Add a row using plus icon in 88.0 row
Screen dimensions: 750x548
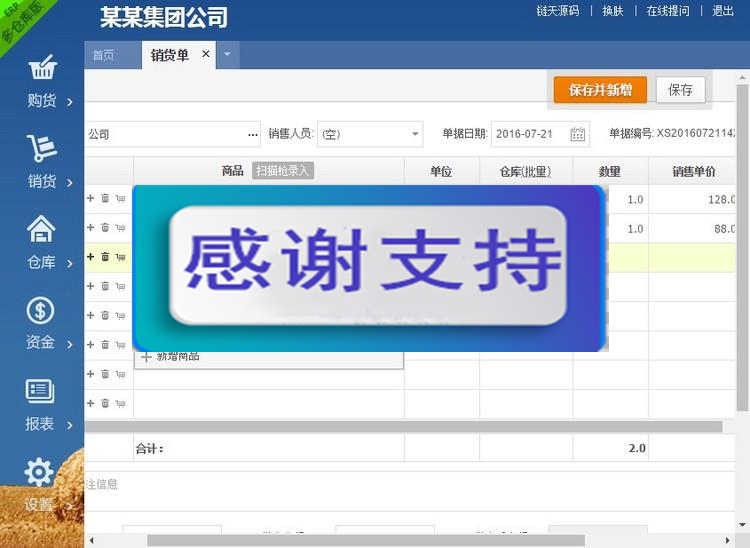click(x=90, y=227)
